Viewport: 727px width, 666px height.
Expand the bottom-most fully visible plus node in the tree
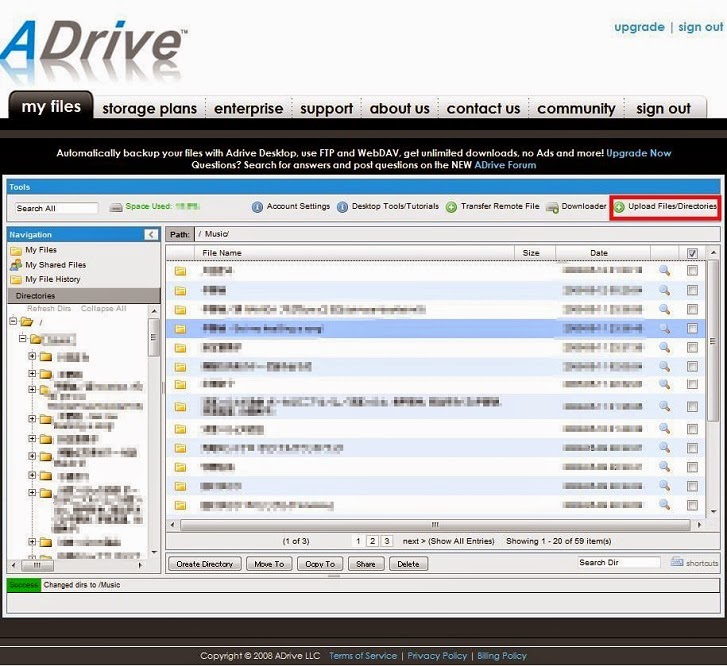(32, 541)
